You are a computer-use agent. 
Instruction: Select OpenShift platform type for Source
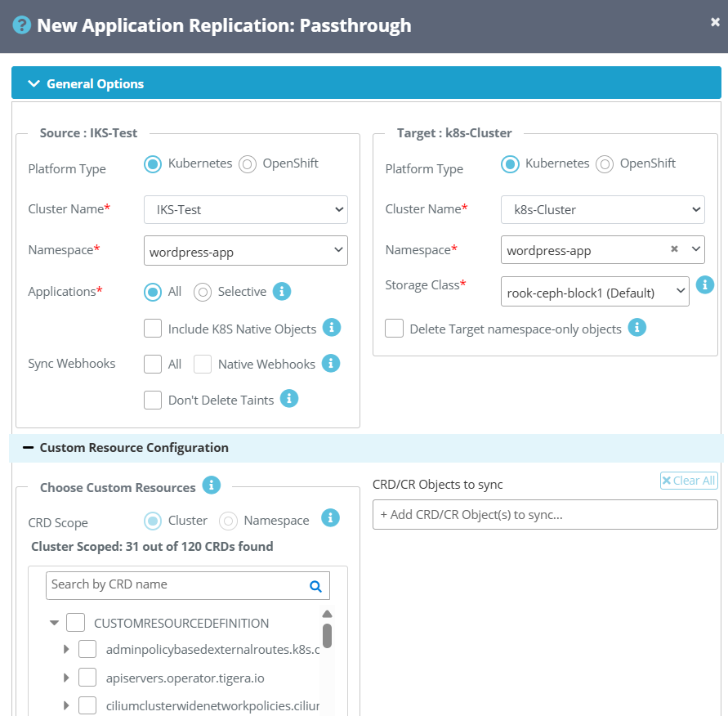point(248,164)
